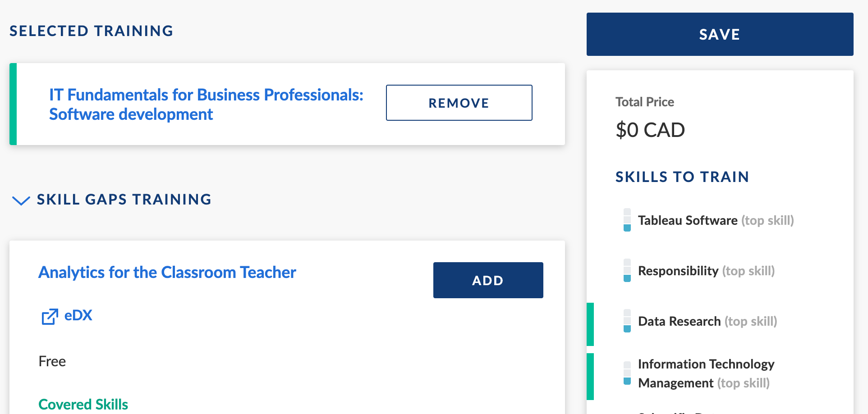Open the Analytics for the Classroom Teacher course
Screen dimensions: 868x414
167,273
